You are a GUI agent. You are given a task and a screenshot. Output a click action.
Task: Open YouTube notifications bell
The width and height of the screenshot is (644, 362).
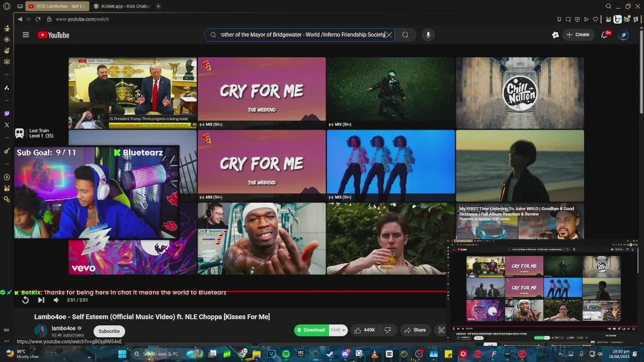[x=605, y=35]
